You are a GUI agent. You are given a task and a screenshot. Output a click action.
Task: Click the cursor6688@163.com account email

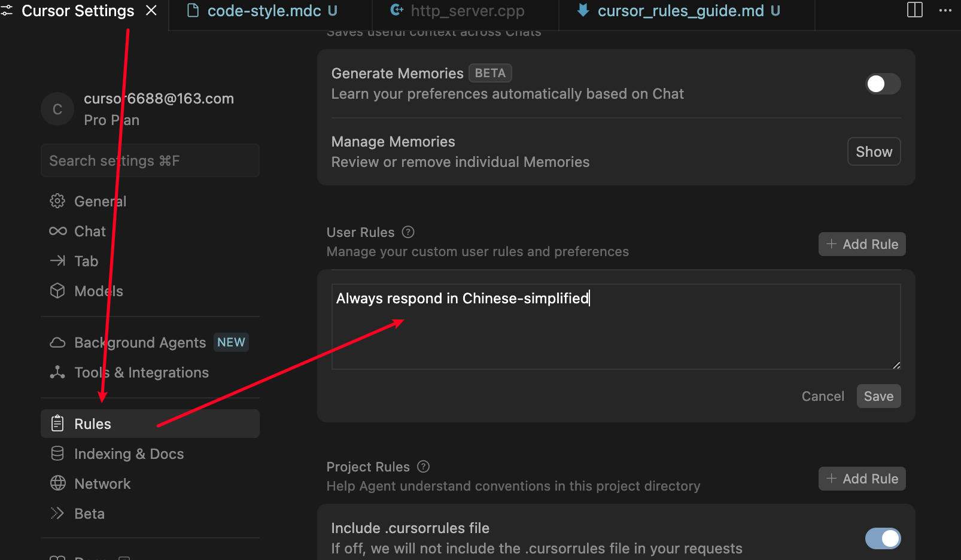click(x=159, y=98)
